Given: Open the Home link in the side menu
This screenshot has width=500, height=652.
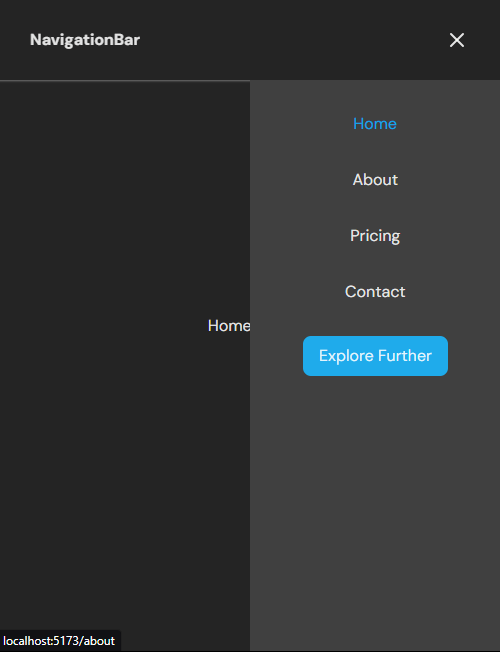Looking at the screenshot, I should 375,123.
